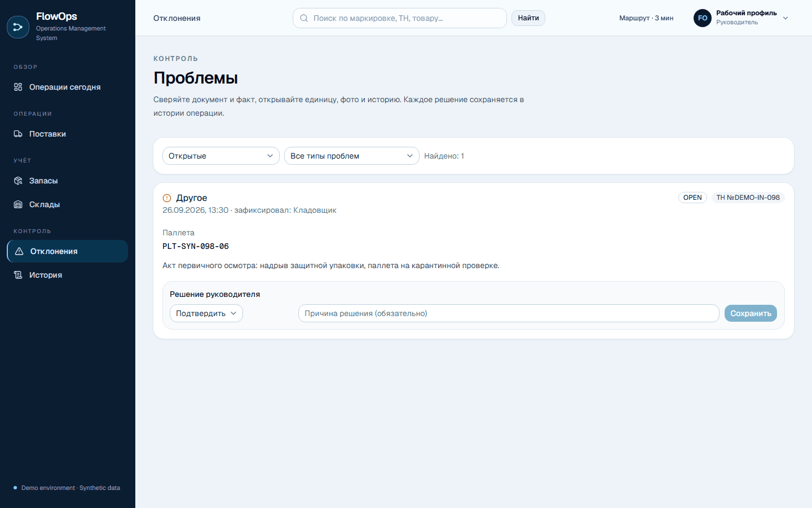Viewport: 812px width, 508px height.
Task: Click the История icon in sidebar
Action: 18,275
